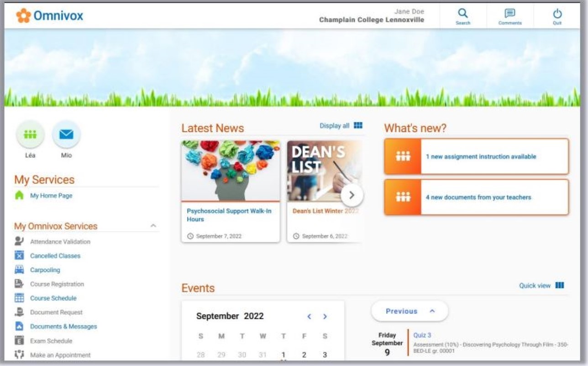Open the Carpooling link
Screen dimensions: 588x366
pyautogui.click(x=45, y=270)
